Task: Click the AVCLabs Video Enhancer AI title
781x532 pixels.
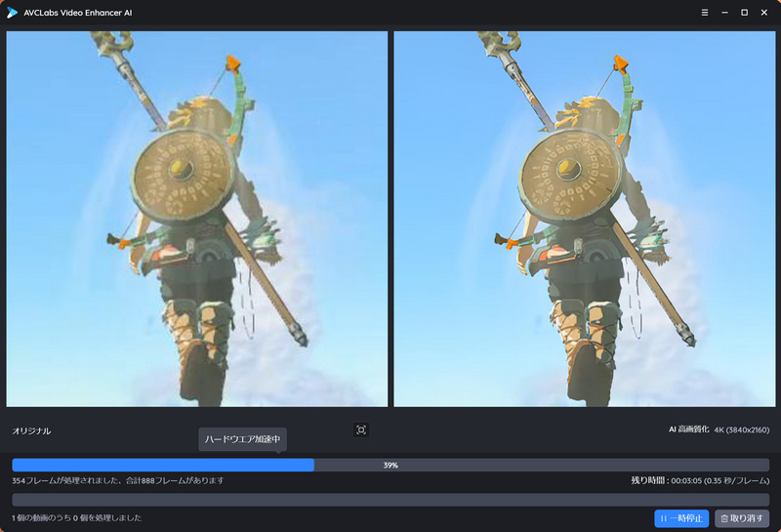Action: pyautogui.click(x=78, y=13)
